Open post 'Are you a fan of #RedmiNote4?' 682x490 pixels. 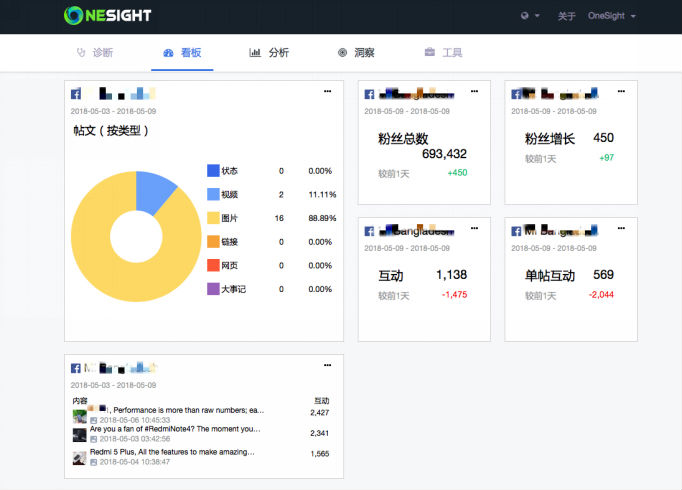175,429
